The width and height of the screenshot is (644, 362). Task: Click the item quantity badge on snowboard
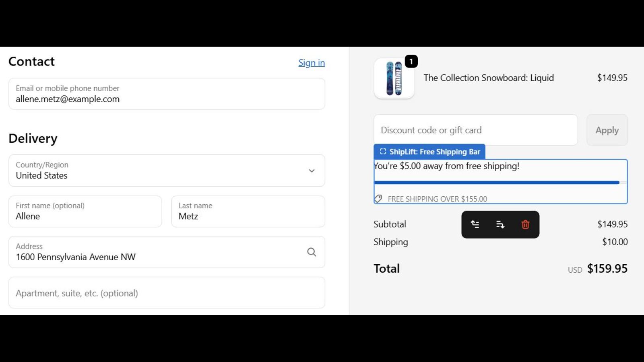point(411,62)
